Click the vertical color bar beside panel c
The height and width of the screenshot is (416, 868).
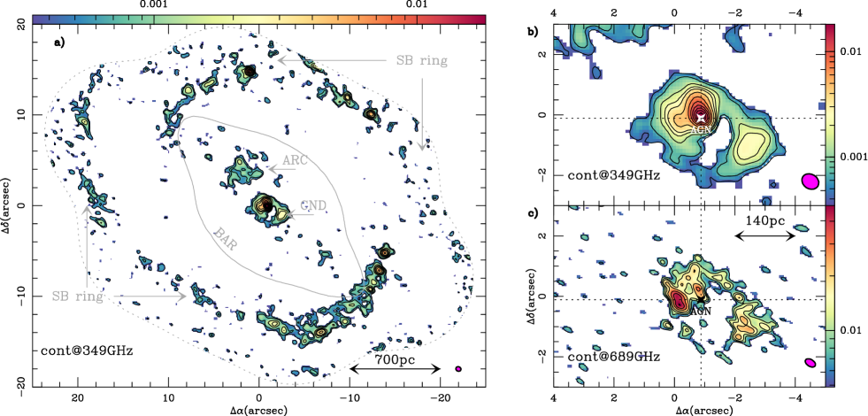click(830, 296)
